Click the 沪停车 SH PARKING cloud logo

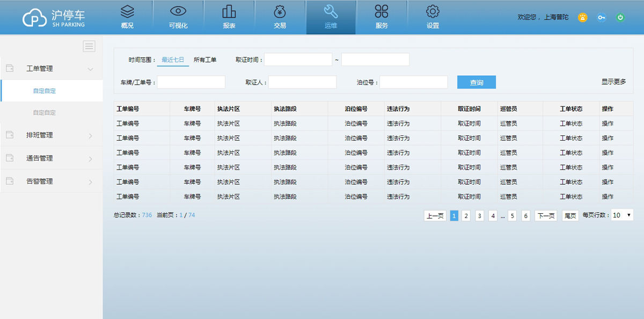point(54,18)
